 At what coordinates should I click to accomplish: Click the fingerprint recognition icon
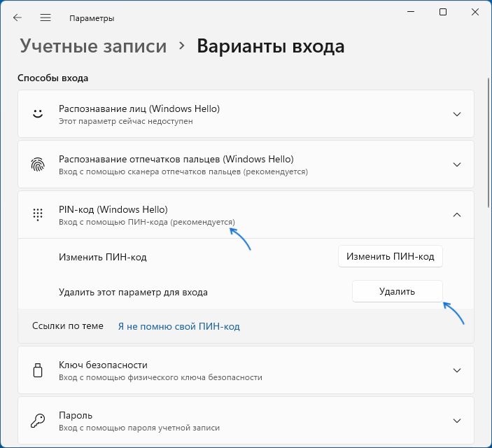point(37,164)
